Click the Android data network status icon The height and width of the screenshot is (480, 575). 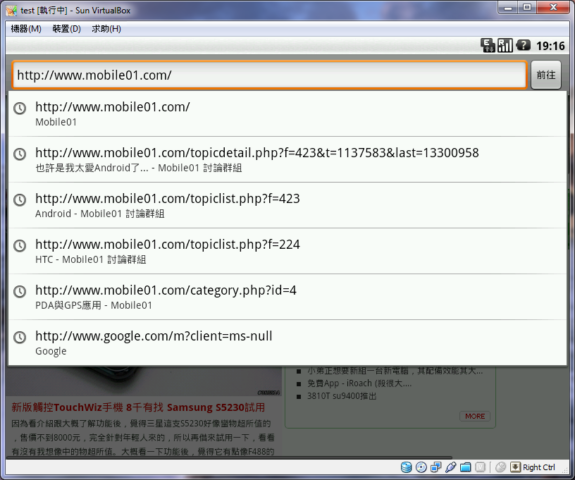coord(488,45)
